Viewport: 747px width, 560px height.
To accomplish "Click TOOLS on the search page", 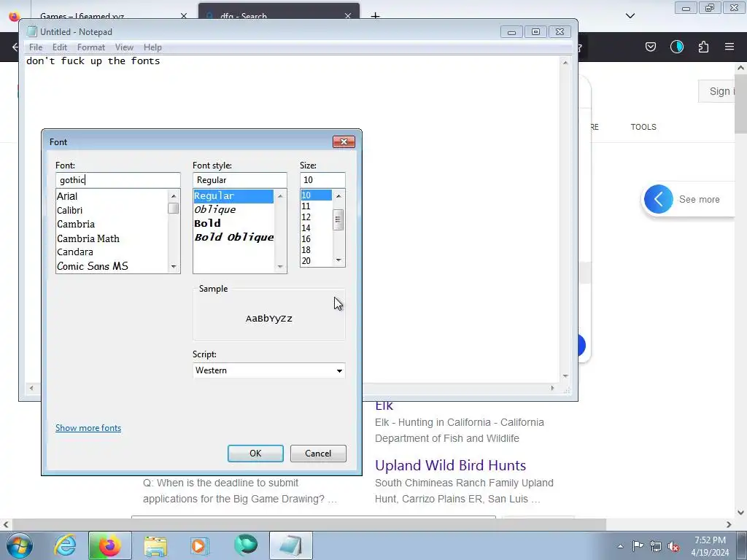I will click(643, 127).
